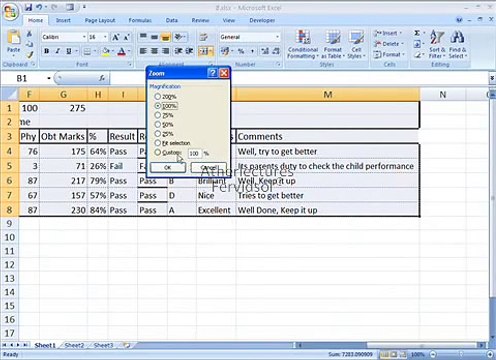Select the row 9 header

coord(9,223)
